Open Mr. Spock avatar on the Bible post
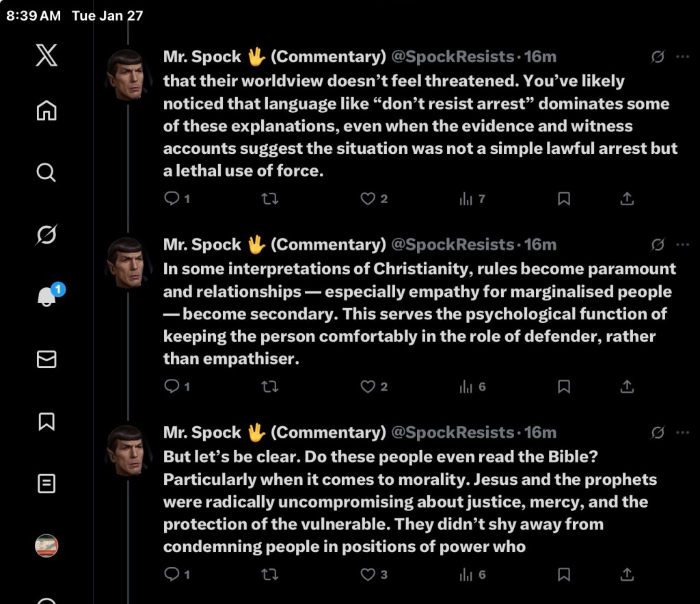 [x=128, y=450]
